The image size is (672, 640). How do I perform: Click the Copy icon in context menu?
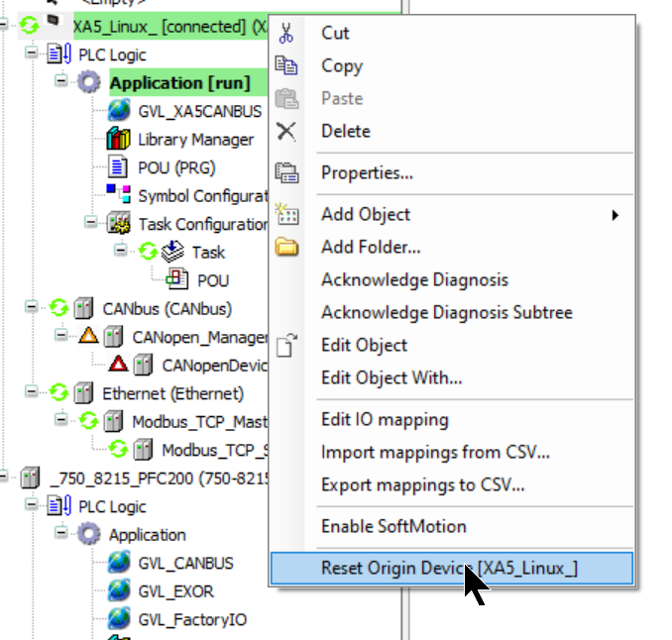click(x=285, y=65)
